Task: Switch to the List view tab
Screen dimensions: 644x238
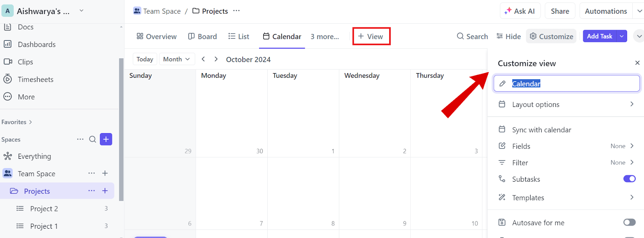Action: pyautogui.click(x=239, y=37)
